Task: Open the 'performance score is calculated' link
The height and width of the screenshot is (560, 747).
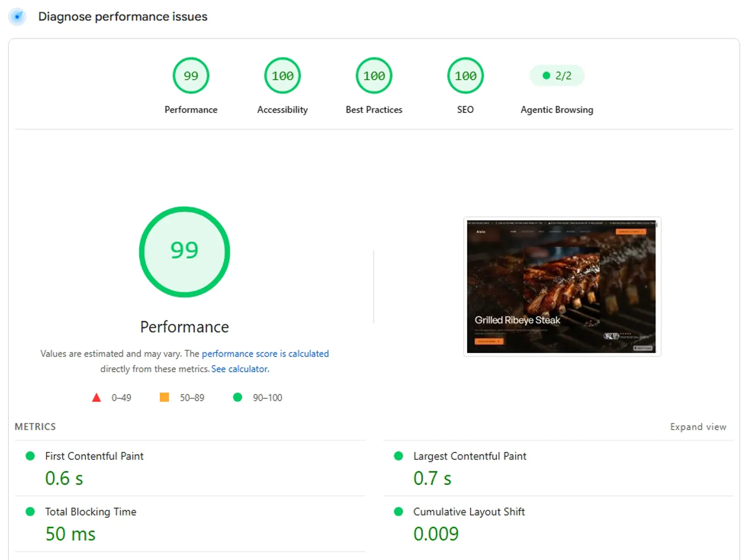Action: coord(265,354)
